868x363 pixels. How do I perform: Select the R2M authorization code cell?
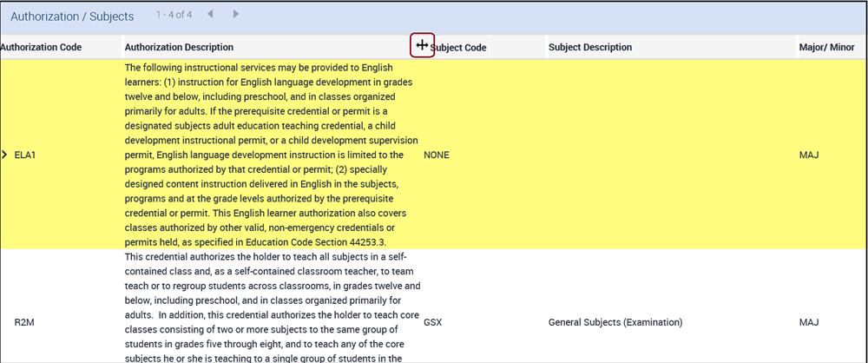[25, 322]
